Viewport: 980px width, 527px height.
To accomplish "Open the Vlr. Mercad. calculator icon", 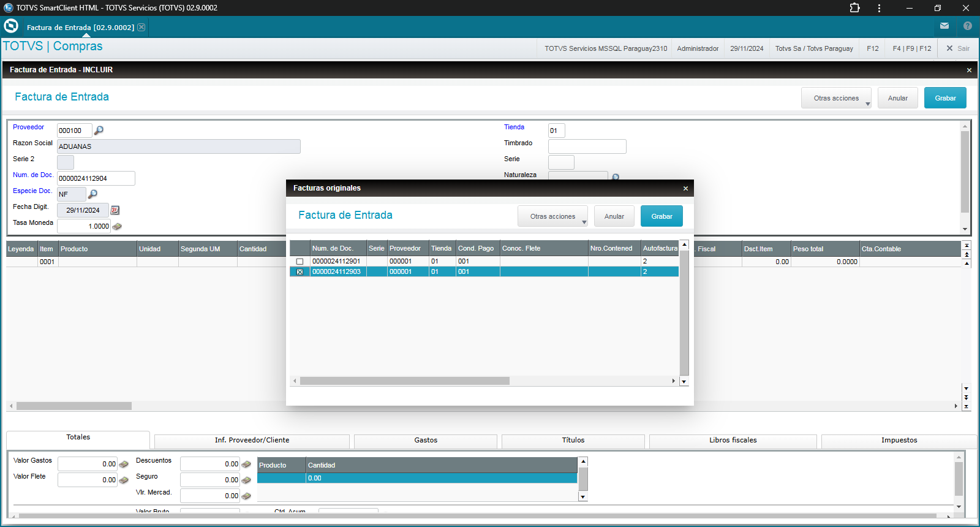I will (246, 496).
